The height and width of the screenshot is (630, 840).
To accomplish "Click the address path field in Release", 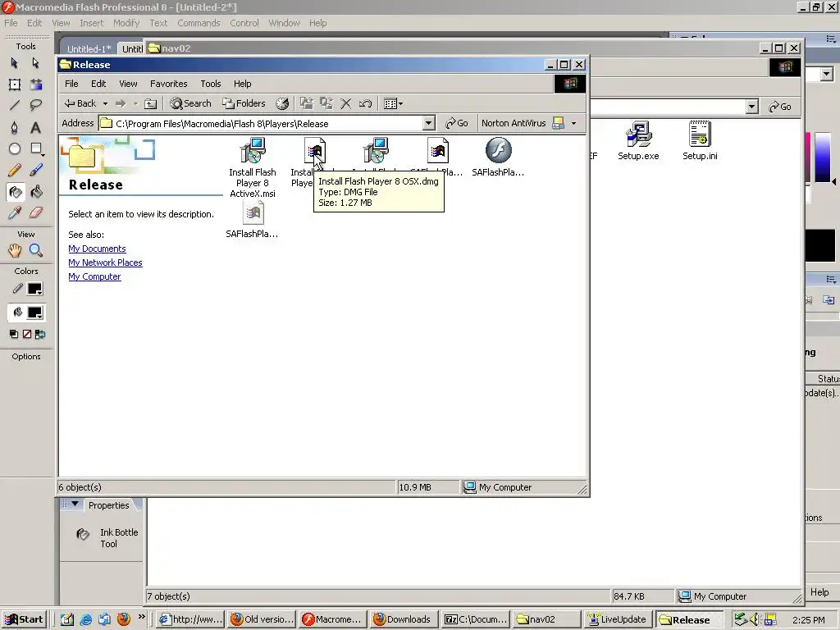I will [x=261, y=124].
